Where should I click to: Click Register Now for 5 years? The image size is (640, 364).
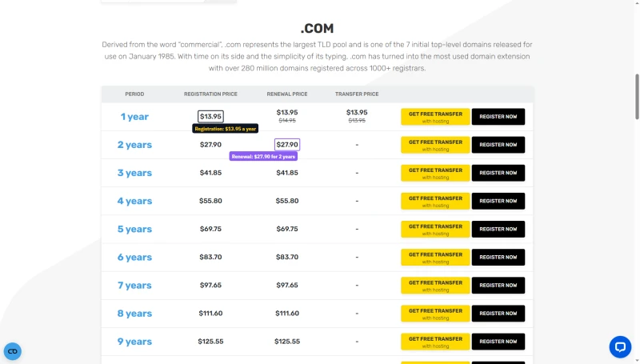pos(498,230)
